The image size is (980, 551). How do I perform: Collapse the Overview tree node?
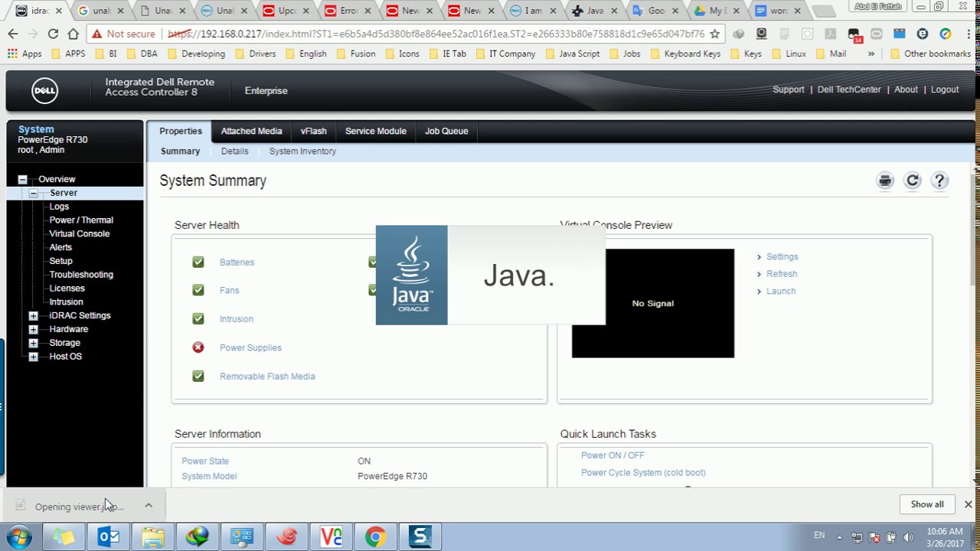(x=22, y=179)
